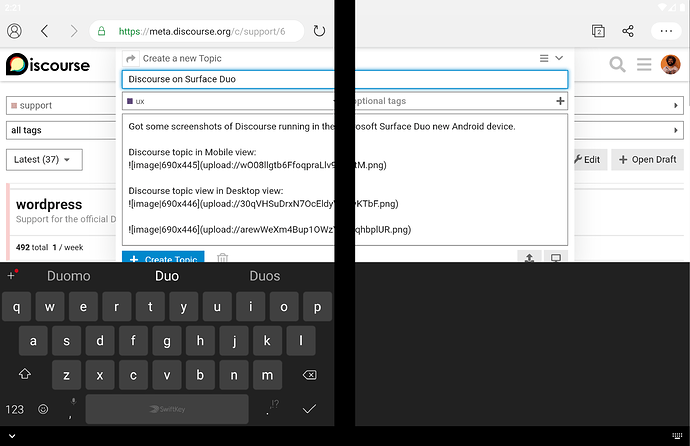This screenshot has height=446, width=690.
Task: Tap the period punctuation key
Action: point(271,409)
